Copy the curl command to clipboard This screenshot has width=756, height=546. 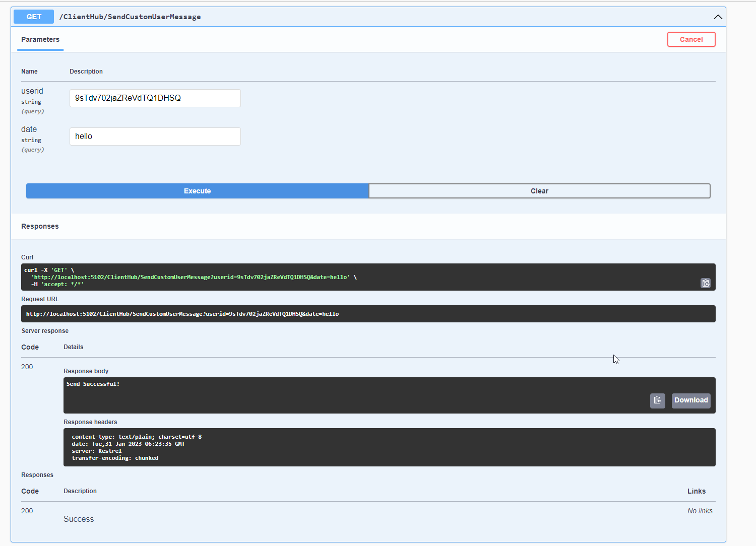pyautogui.click(x=706, y=283)
